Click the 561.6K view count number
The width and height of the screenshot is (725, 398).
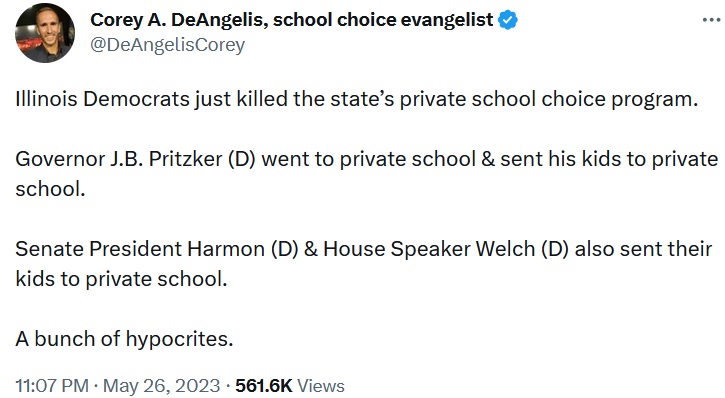tap(264, 386)
